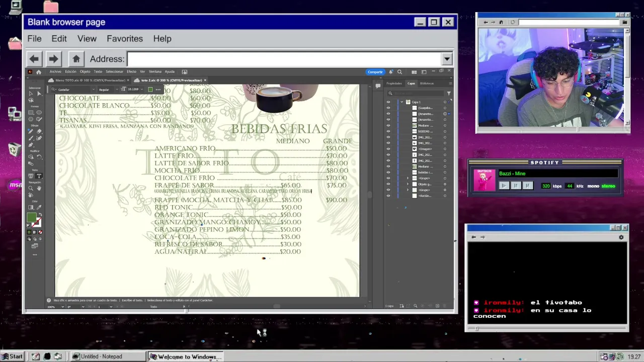Open more options ellipsis in text control bar

click(158, 89)
